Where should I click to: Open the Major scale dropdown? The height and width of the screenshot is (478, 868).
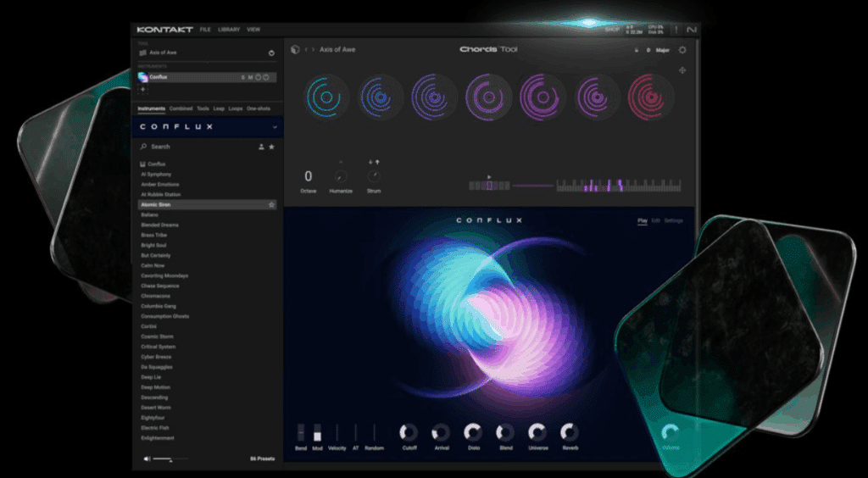(x=663, y=50)
